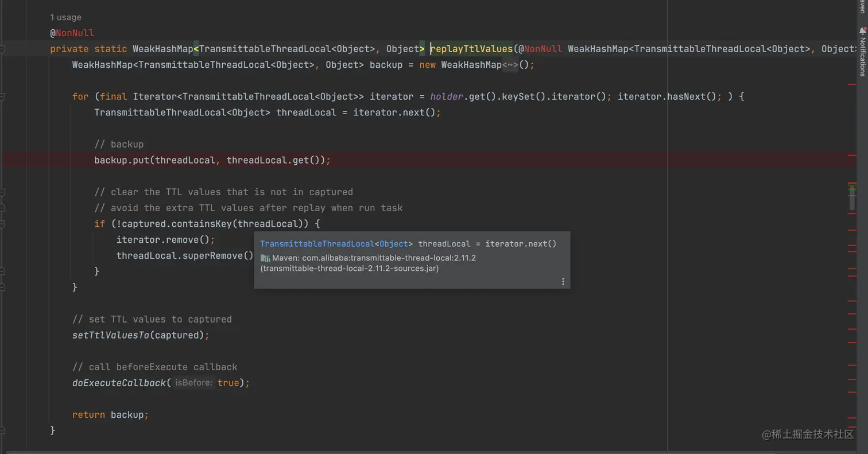Click the @NonNull annotation above the method
Image resolution: width=868 pixels, height=454 pixels.
tap(72, 33)
